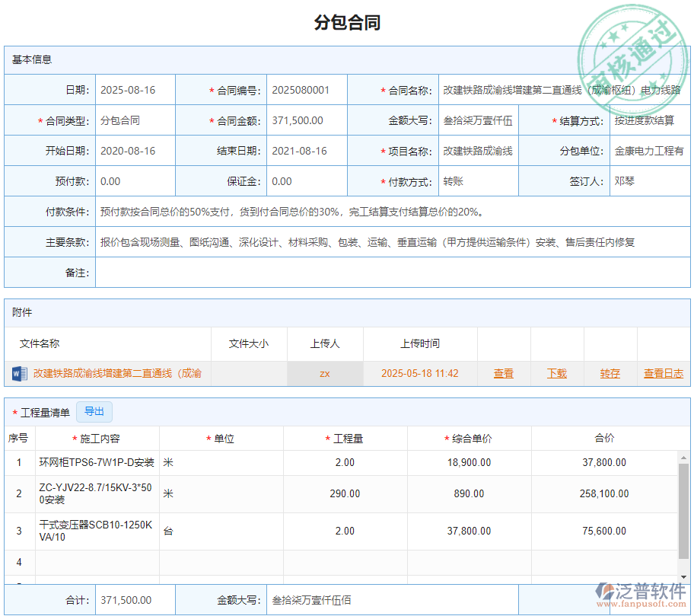Click 下载 to download the attachment file

point(556,373)
